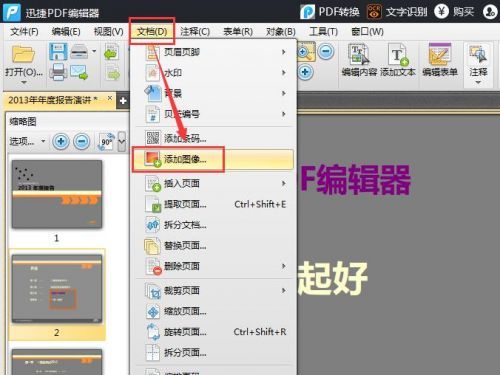Screen dimensions: 500x375
Task: Click 文字识别 OCR button
Action: (x=397, y=12)
